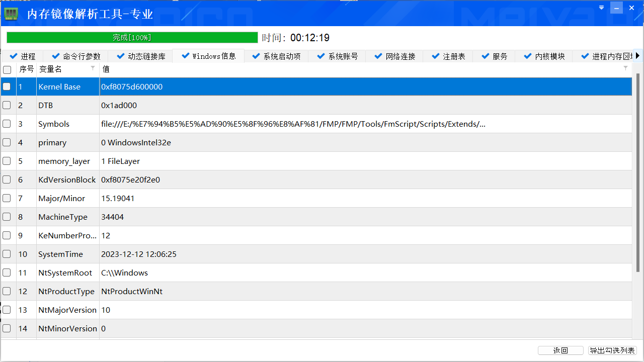644x362 pixels.
Task: Check the Symbols row checkbox
Action: [x=7, y=124]
